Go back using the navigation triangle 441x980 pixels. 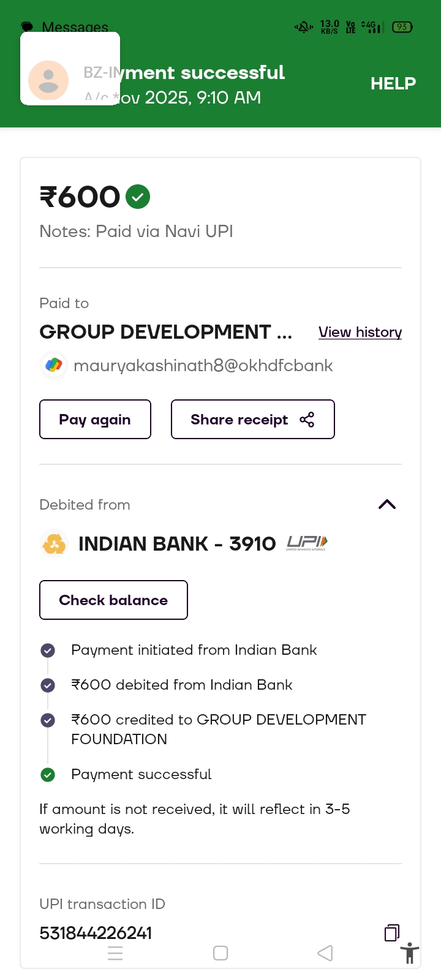point(325,953)
